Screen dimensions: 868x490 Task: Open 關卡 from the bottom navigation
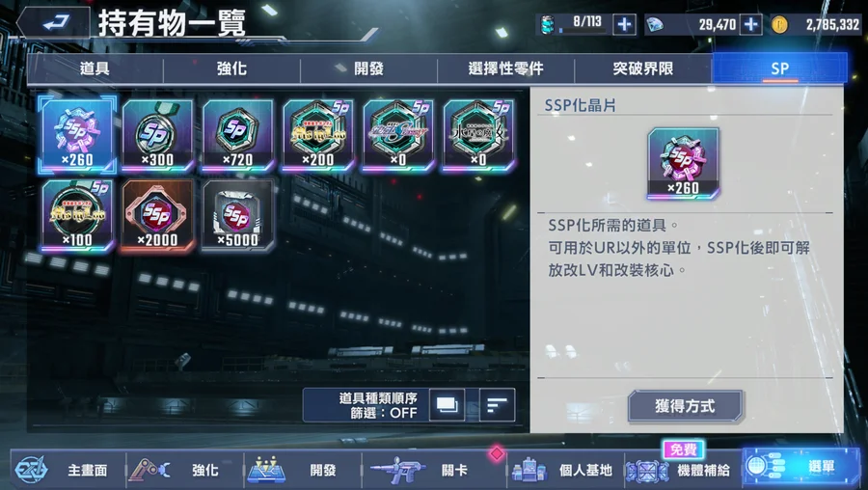click(x=433, y=470)
